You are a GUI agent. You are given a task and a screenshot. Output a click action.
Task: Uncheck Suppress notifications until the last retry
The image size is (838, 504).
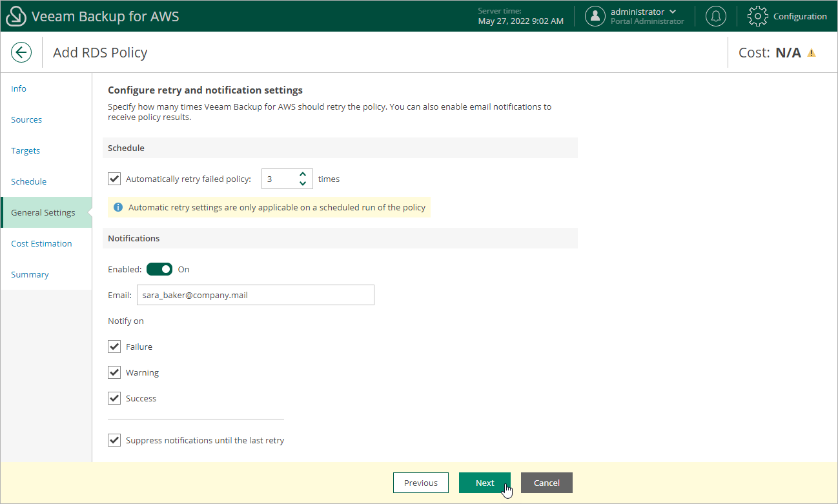(114, 440)
